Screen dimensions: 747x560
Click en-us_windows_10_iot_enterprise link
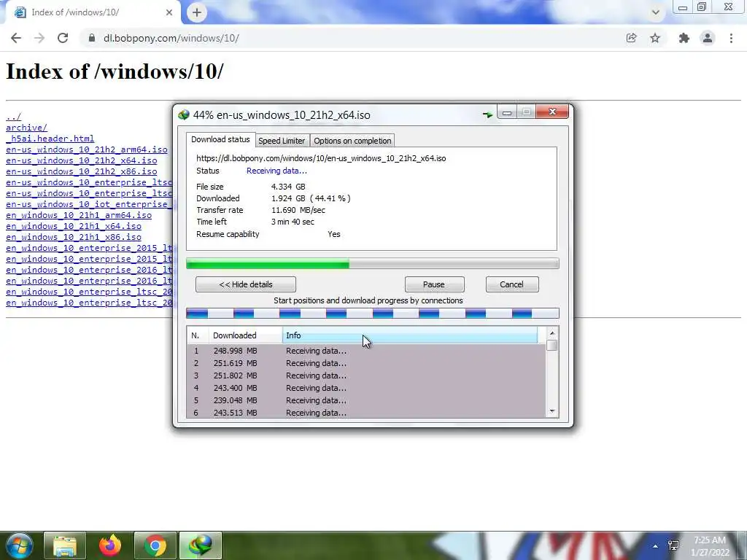(x=89, y=204)
